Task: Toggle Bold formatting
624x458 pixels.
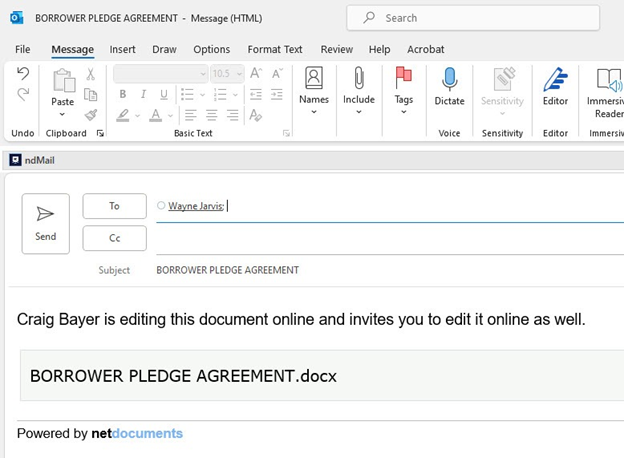Action: 123,94
